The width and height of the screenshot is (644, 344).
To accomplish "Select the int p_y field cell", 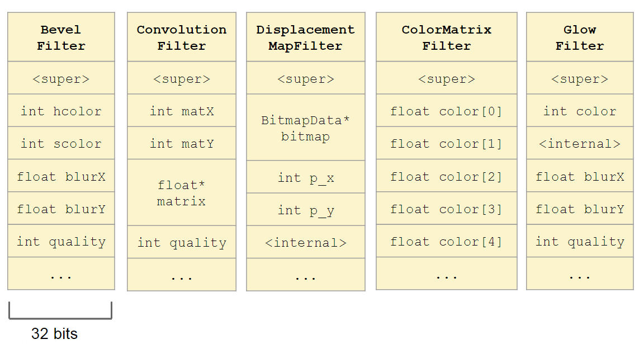I will pos(306,210).
